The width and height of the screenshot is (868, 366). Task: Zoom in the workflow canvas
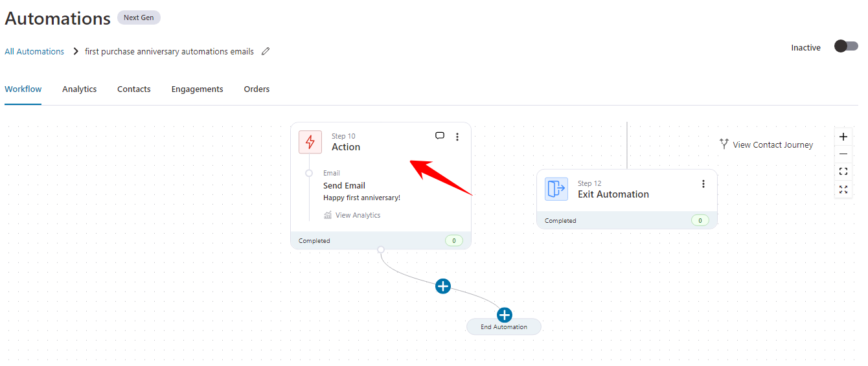tap(843, 137)
